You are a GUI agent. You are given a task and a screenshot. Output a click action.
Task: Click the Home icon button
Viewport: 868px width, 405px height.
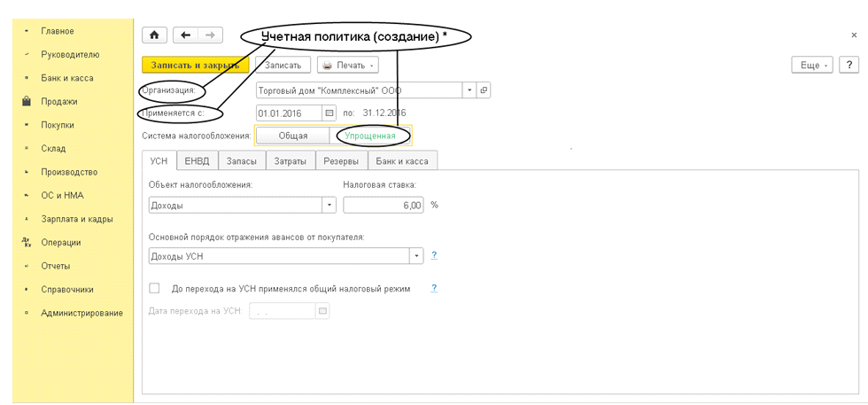(x=154, y=35)
